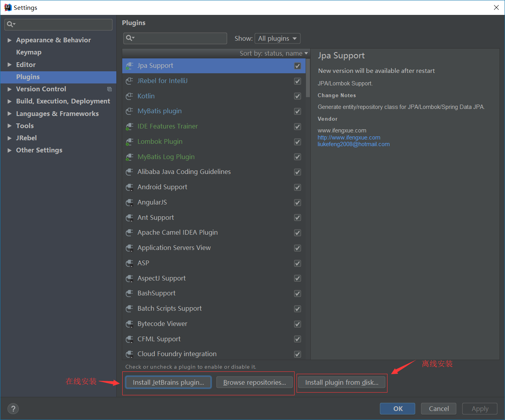The height and width of the screenshot is (420, 505).
Task: Toggle the Kotlin plugin checkbox
Action: pyautogui.click(x=298, y=96)
